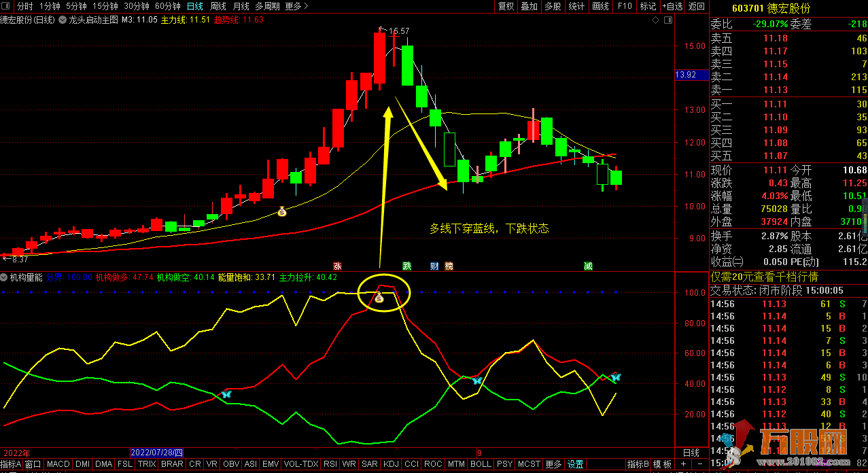The width and height of the screenshot is (868, 473).
Task: Expand the 更多 periods dropdown
Action: coord(297,6)
